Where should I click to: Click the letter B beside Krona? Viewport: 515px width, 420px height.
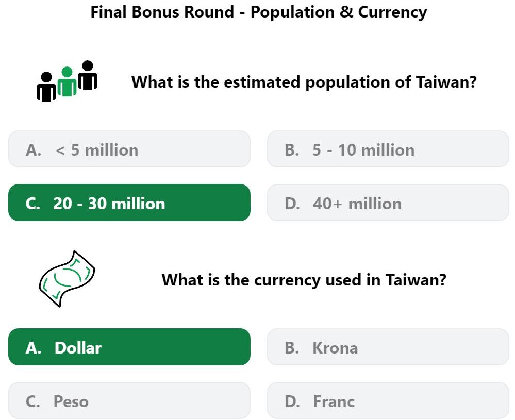tap(292, 348)
